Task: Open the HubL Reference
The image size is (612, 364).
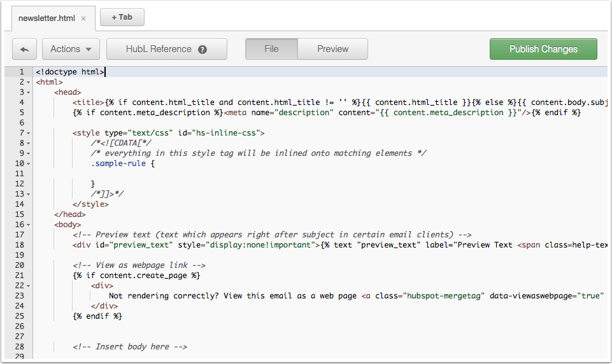Action: click(x=167, y=49)
